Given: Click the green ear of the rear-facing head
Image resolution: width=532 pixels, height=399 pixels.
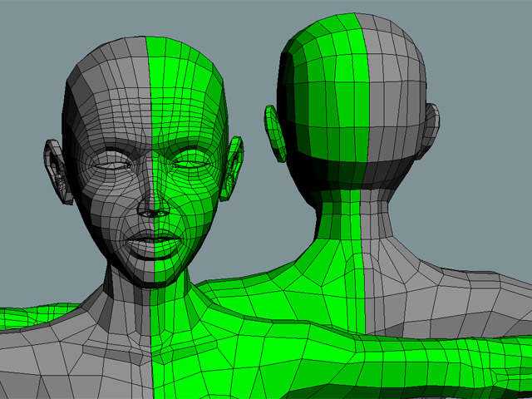Looking at the screenshot, I should (x=274, y=133).
